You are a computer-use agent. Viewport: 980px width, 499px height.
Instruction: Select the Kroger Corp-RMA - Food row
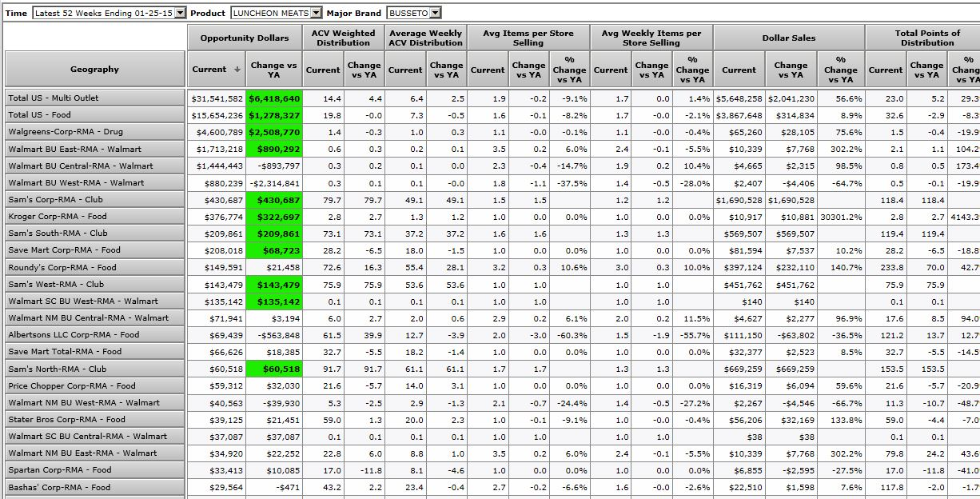tap(94, 217)
